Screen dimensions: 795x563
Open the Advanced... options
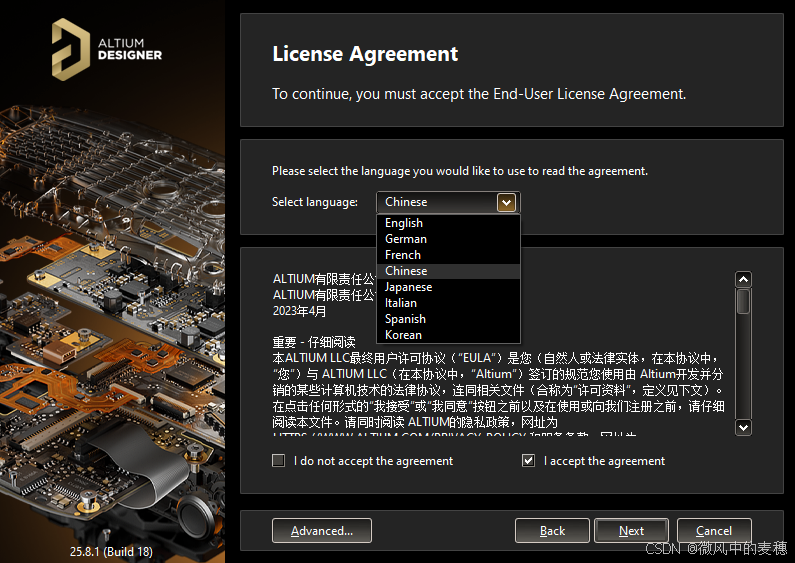(x=322, y=531)
